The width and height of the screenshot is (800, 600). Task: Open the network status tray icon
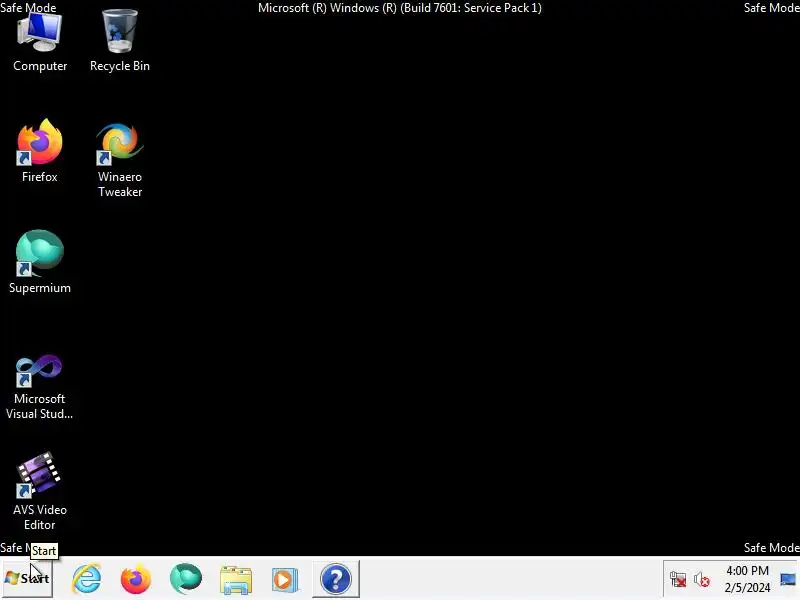(x=678, y=580)
